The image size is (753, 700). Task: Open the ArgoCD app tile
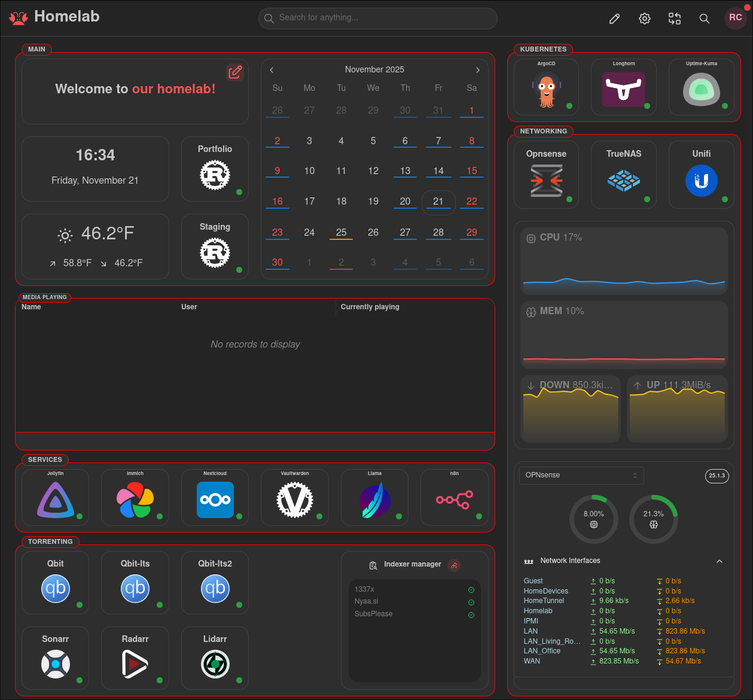546,87
